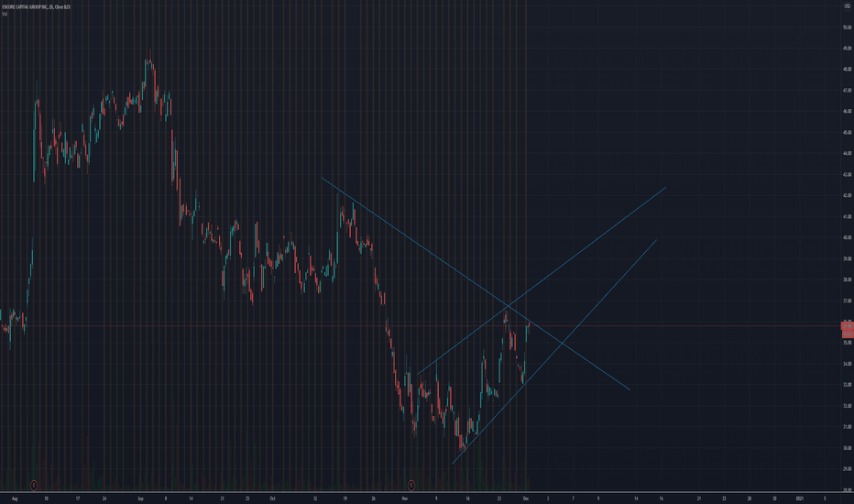This screenshot has height=504, width=854.
Task: Open the earnings marker near November
Action: (x=411, y=485)
